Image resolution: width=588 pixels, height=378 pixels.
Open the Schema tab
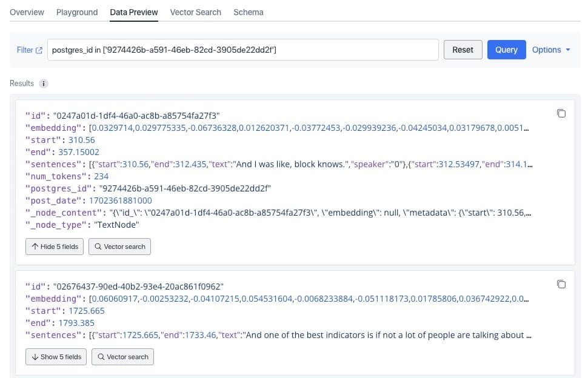click(x=248, y=12)
